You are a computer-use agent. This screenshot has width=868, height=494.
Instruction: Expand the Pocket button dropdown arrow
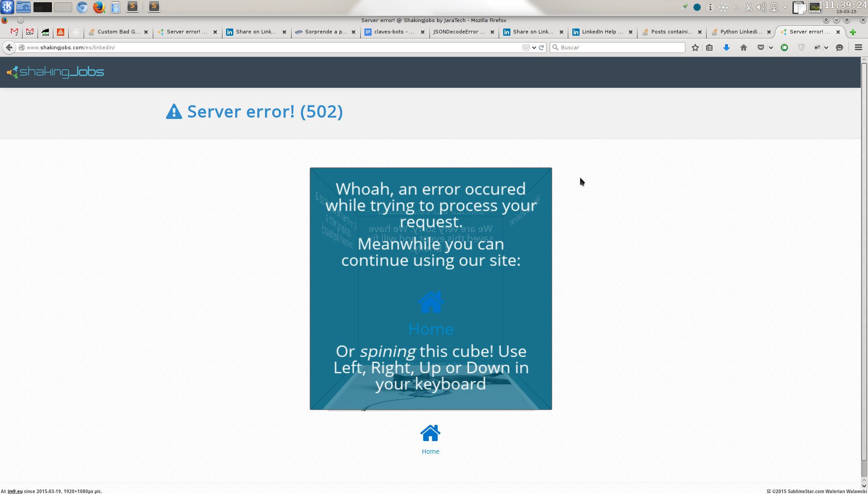point(771,47)
